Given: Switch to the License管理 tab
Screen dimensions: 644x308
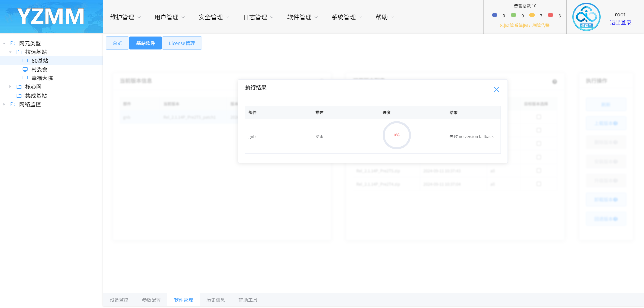Looking at the screenshot, I should point(182,43).
